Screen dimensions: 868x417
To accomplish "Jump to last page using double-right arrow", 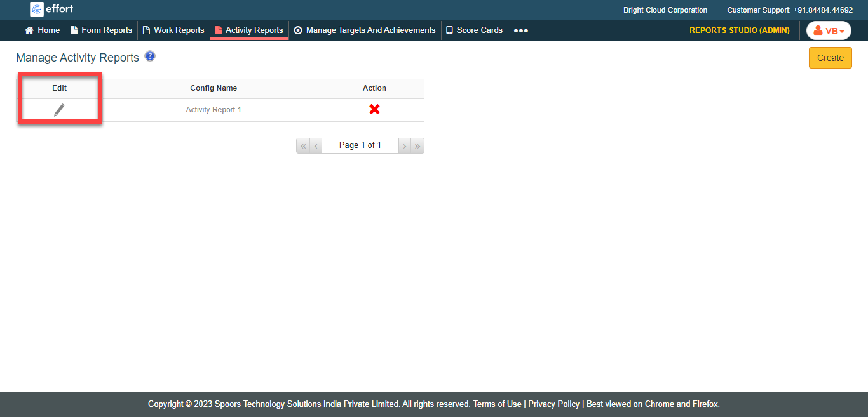I will pos(417,146).
